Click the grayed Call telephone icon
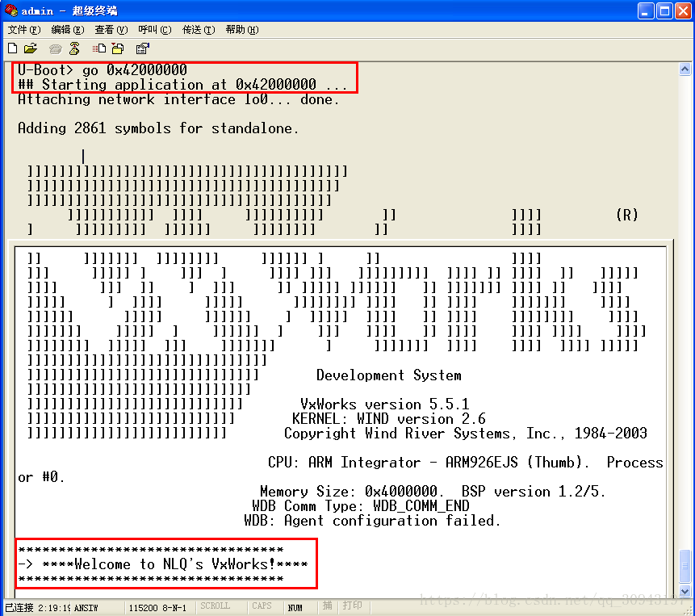Image resolution: width=695 pixels, height=616 pixels. [x=56, y=48]
